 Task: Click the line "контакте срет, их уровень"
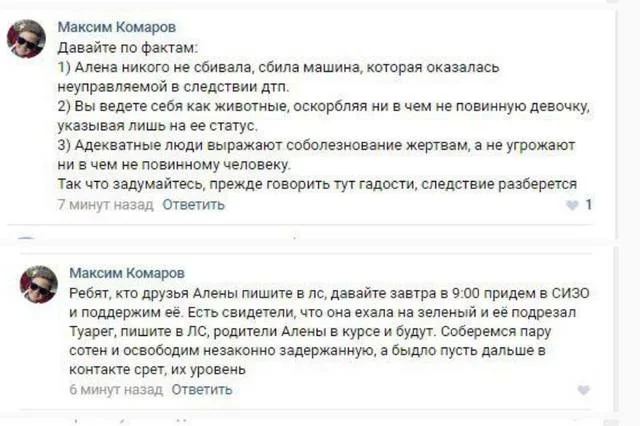(157, 368)
